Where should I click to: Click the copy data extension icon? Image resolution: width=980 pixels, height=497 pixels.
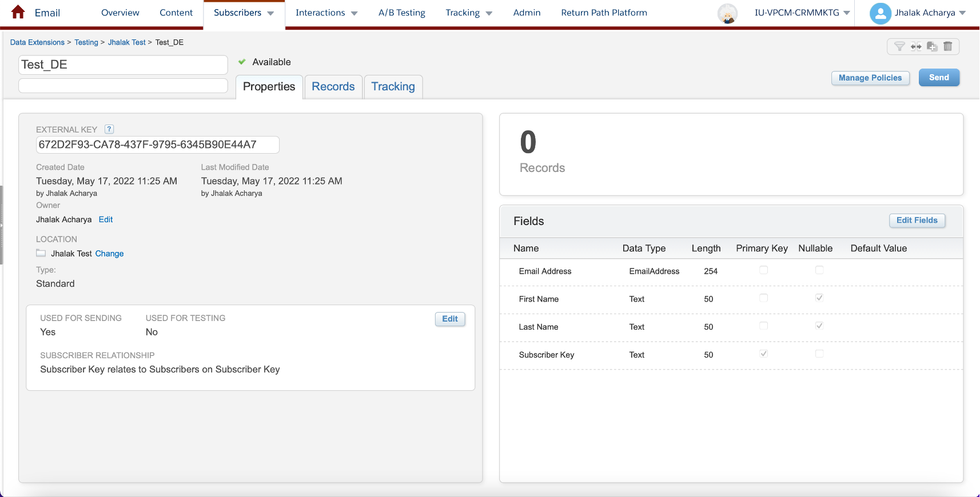click(932, 46)
